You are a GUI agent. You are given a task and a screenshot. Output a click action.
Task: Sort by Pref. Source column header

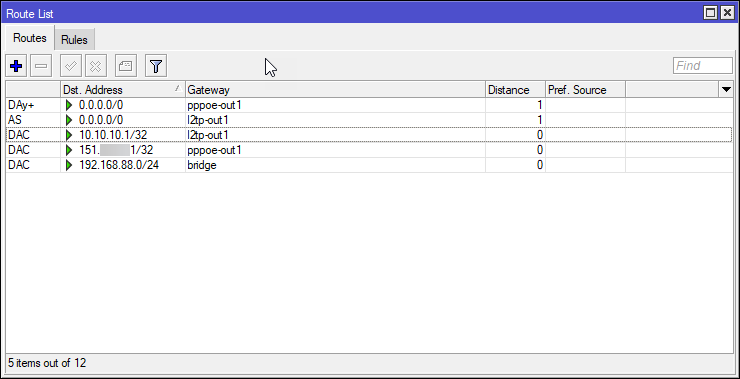click(585, 90)
